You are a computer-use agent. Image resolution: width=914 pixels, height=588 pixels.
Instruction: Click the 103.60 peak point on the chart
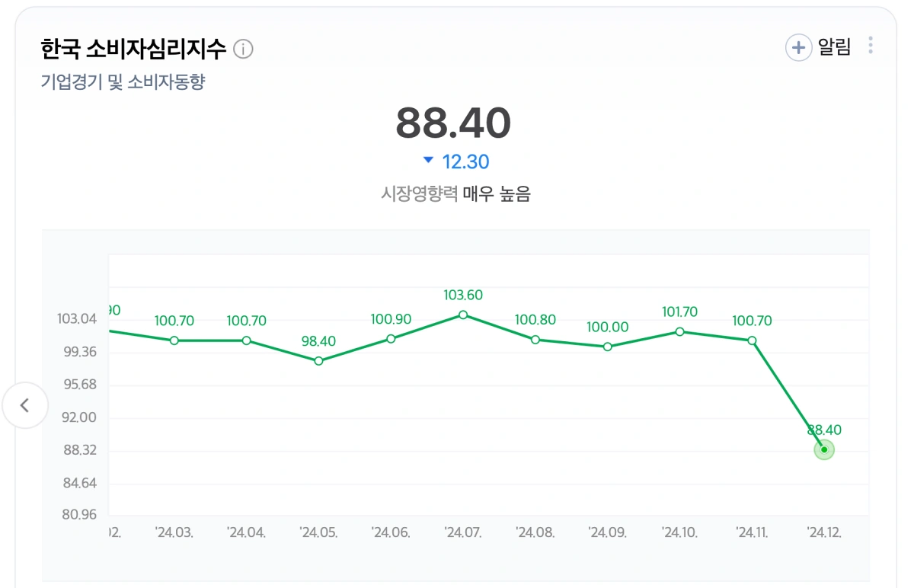click(463, 315)
